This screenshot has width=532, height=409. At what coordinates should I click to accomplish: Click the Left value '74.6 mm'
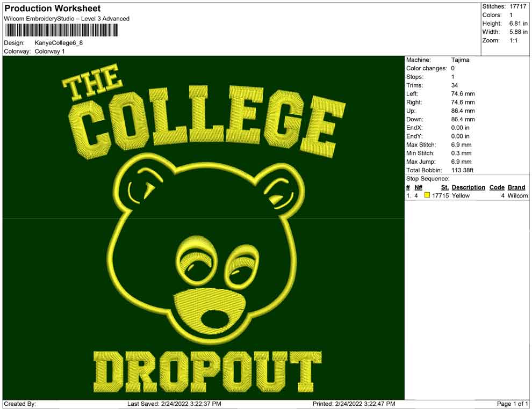pyautogui.click(x=463, y=93)
